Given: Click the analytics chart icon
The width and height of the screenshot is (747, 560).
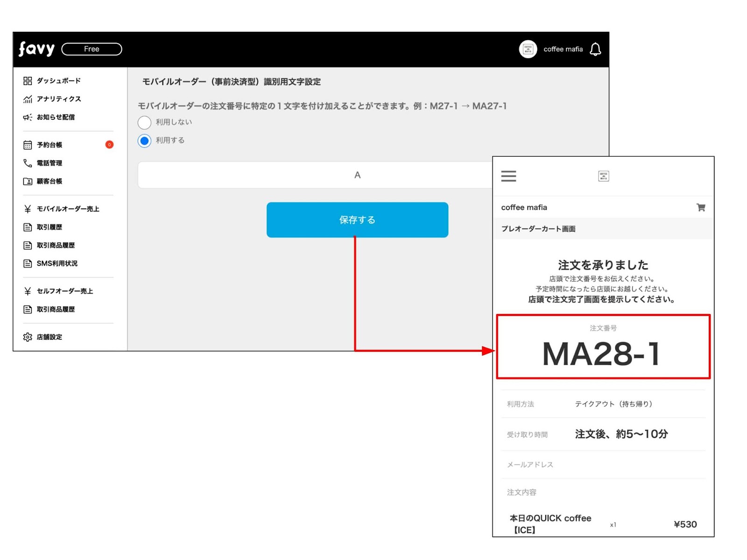Looking at the screenshot, I should [28, 99].
